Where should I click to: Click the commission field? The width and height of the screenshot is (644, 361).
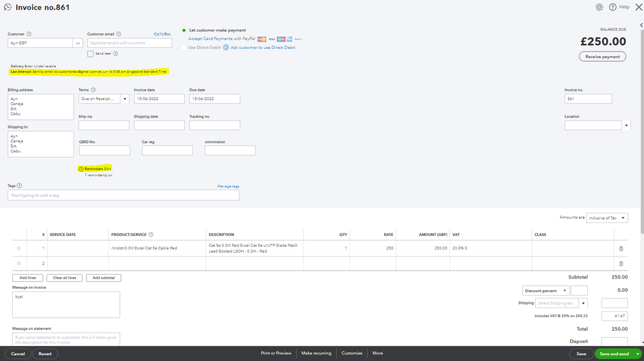pyautogui.click(x=230, y=150)
